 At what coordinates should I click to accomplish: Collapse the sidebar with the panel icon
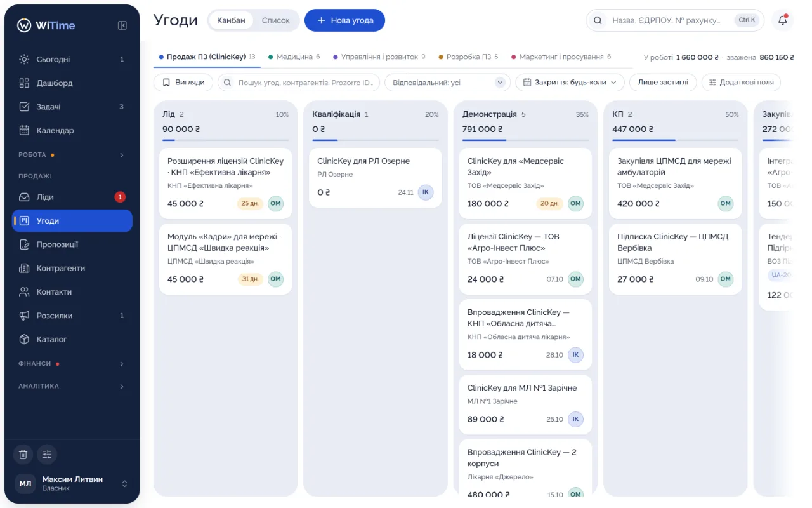coord(122,25)
